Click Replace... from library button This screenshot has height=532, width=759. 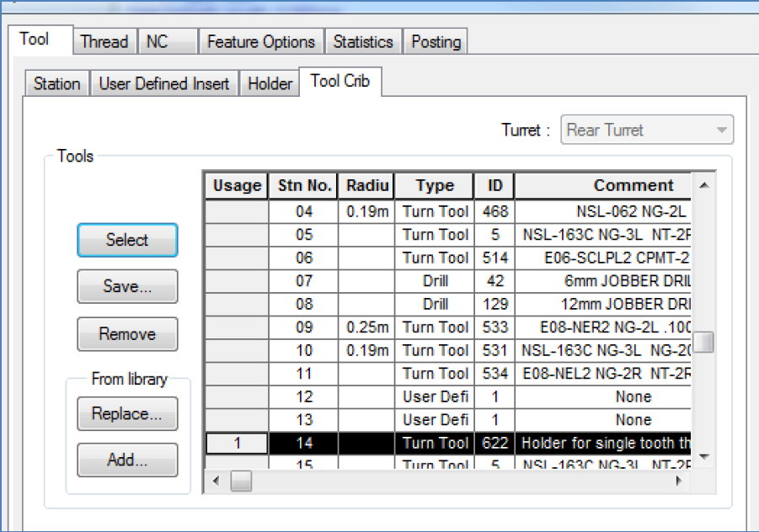click(x=127, y=414)
